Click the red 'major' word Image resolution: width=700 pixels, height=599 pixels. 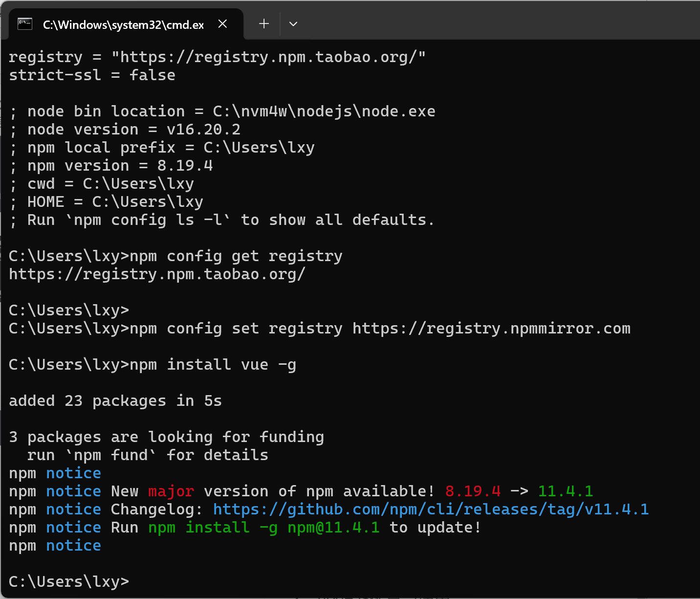click(171, 491)
